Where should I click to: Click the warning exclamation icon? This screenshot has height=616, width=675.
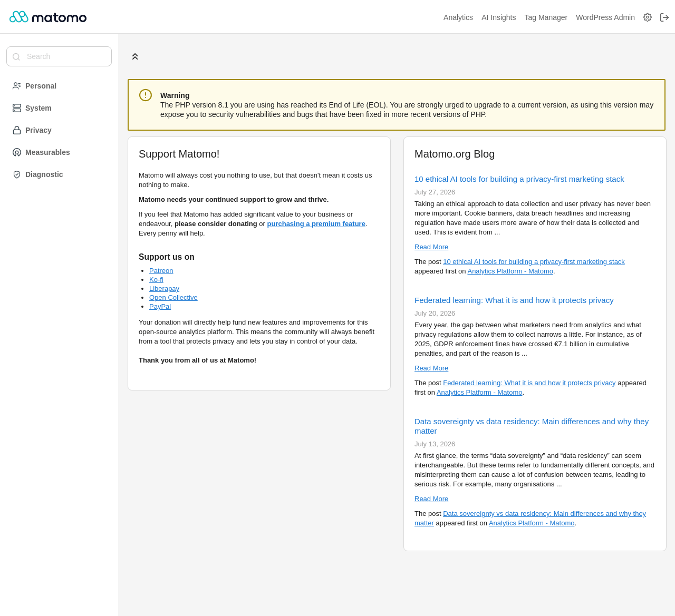(146, 95)
